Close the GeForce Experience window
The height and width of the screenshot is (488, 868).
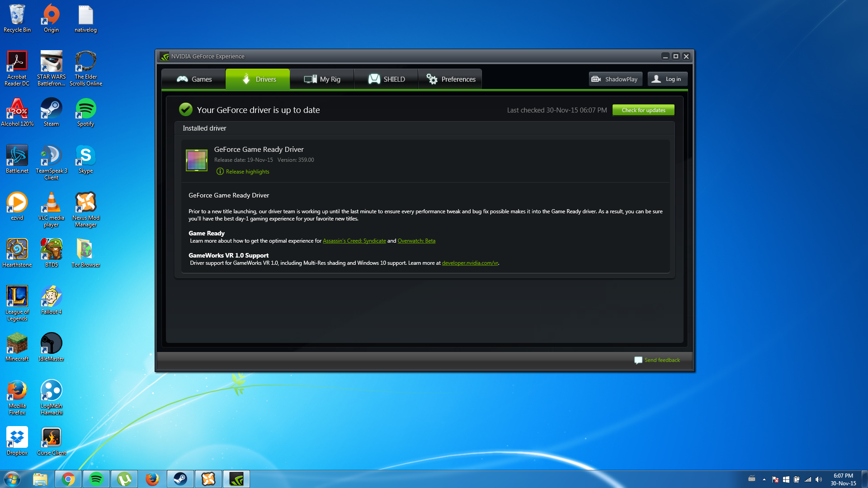[x=686, y=56]
